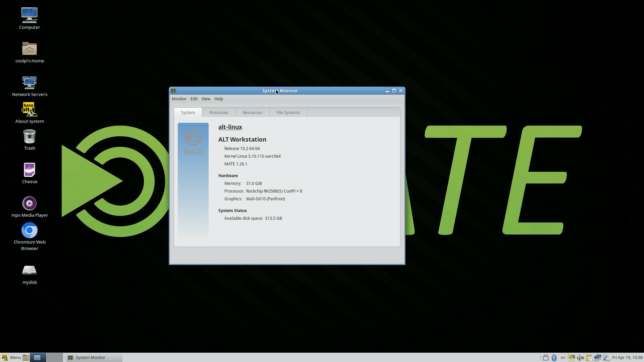Switch to second workspace in pager
644x362 pixels.
(54, 358)
